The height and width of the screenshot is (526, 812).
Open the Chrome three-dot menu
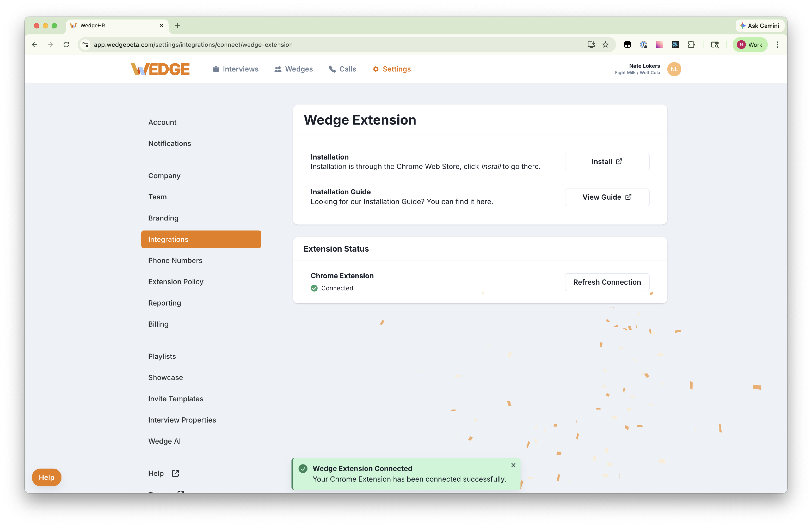click(x=777, y=45)
